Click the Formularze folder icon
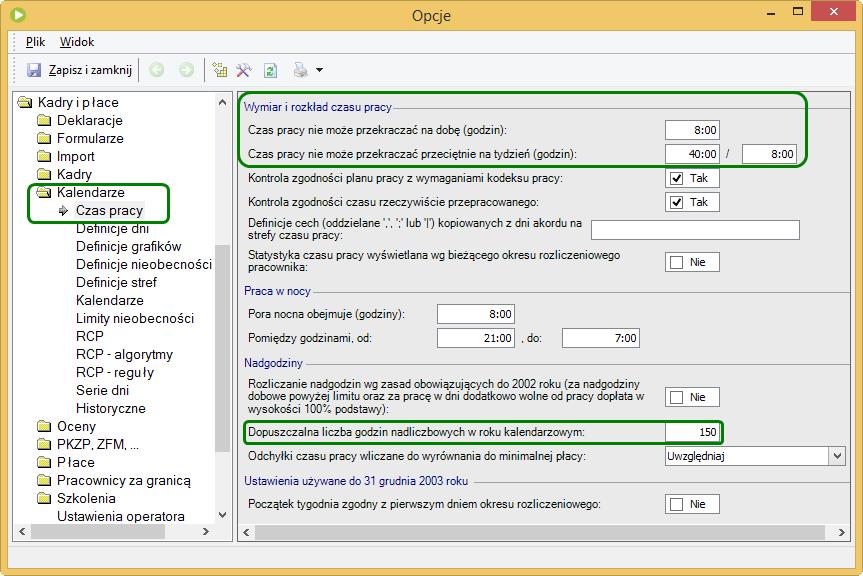Viewport: 863px width, 576px height. [x=44, y=138]
